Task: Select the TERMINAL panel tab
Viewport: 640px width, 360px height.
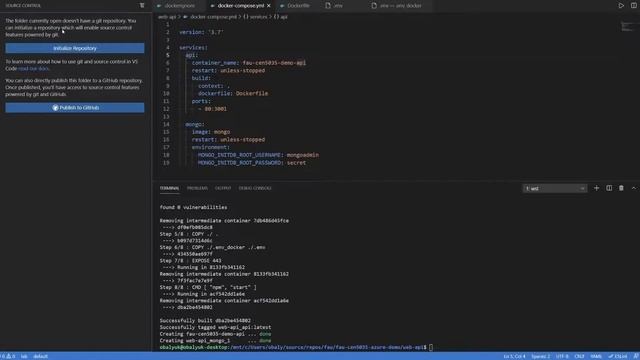Action: (x=169, y=188)
